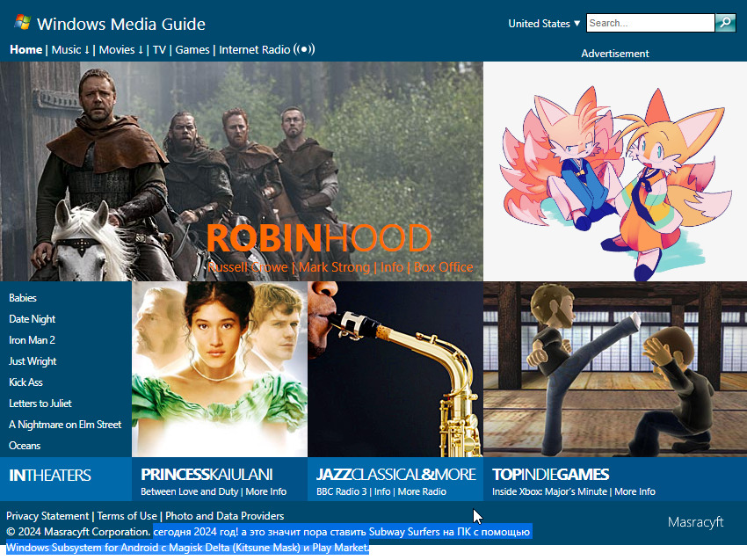
Task: Open the TV navigation item
Action: point(159,49)
